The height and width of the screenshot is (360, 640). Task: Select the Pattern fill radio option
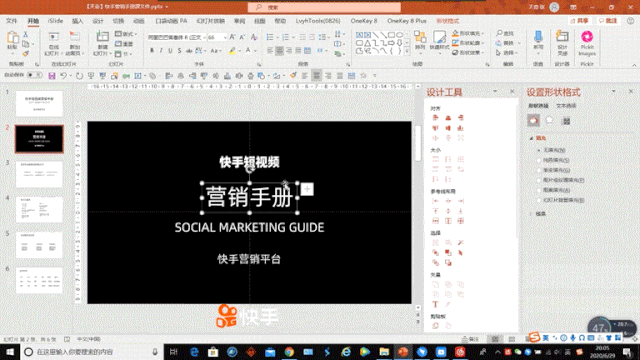539,190
